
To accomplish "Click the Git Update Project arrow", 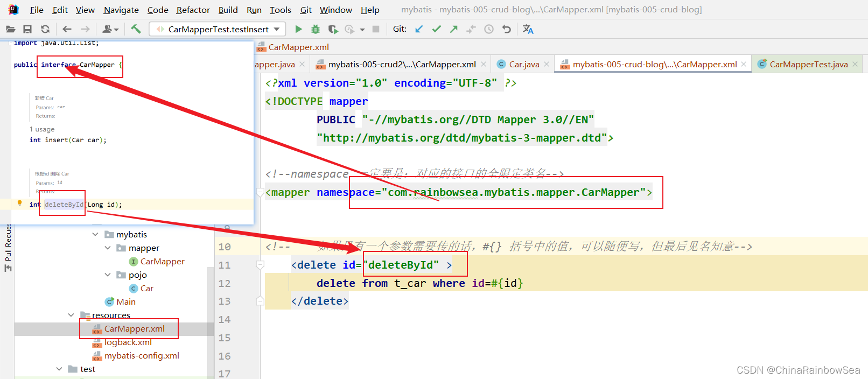I will tap(419, 29).
